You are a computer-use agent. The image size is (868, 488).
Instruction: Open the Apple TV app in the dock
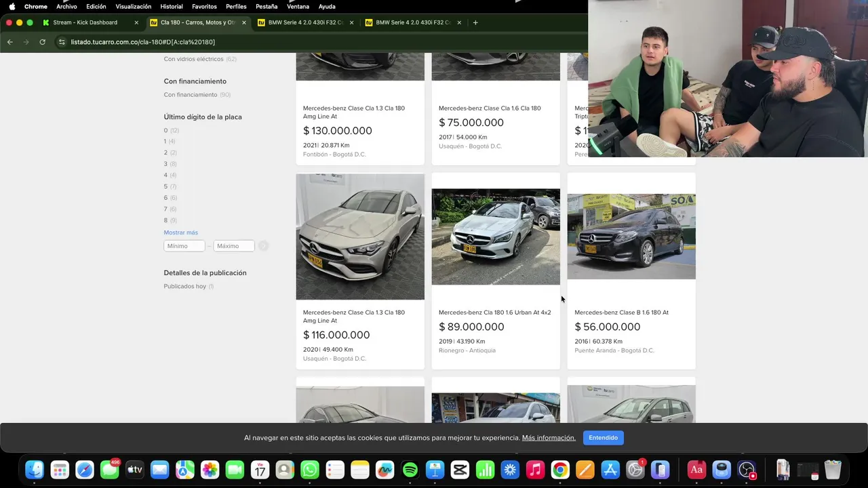pos(135,470)
